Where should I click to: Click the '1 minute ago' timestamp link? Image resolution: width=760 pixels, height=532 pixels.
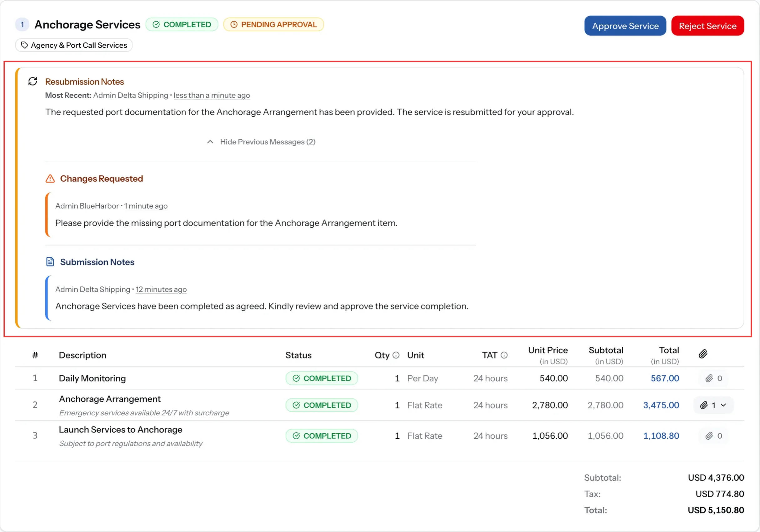coord(146,206)
